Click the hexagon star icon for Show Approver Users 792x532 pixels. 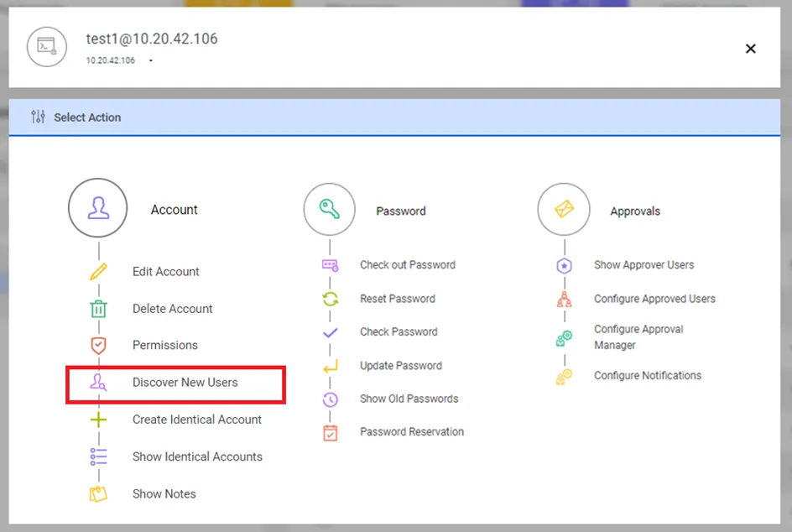tap(564, 265)
